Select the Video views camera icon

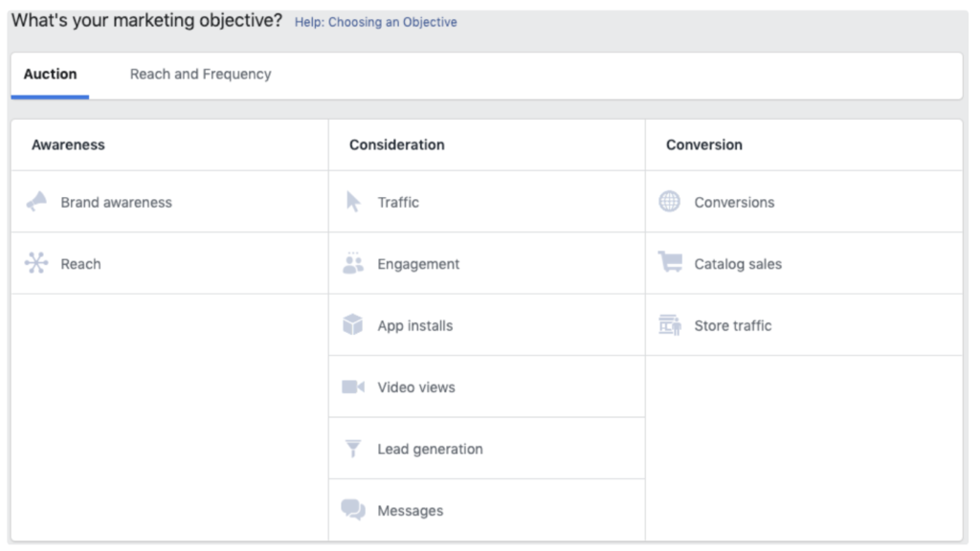tap(353, 386)
